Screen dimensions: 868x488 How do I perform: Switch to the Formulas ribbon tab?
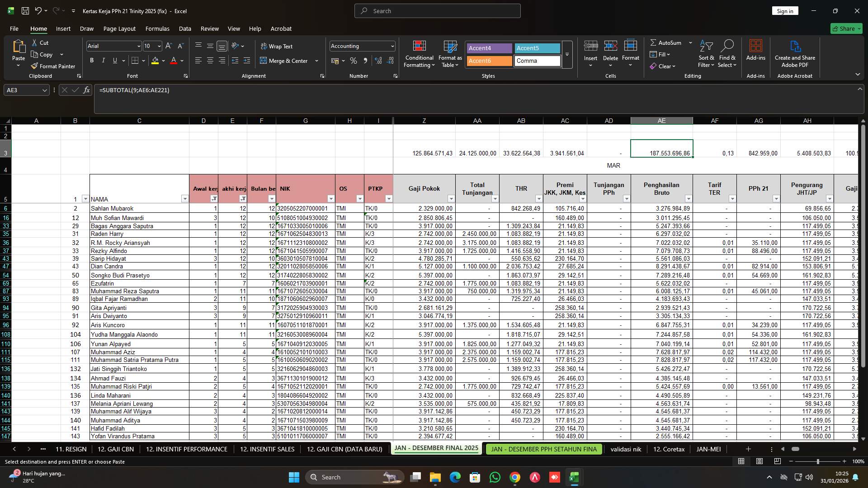pyautogui.click(x=157, y=28)
